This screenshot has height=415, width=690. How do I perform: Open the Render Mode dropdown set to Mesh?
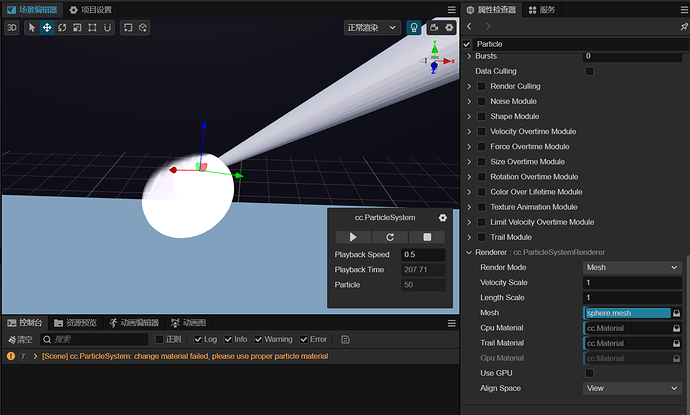click(632, 267)
